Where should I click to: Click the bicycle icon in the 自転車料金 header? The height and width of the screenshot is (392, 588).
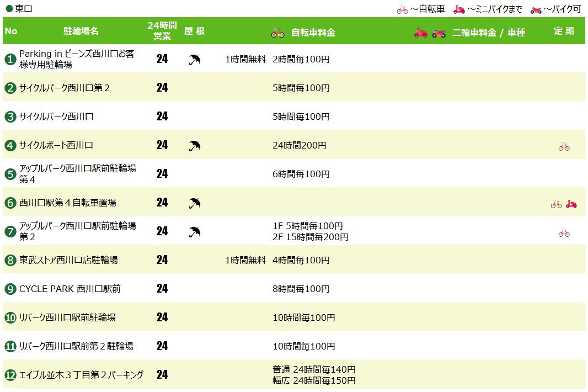click(x=277, y=33)
